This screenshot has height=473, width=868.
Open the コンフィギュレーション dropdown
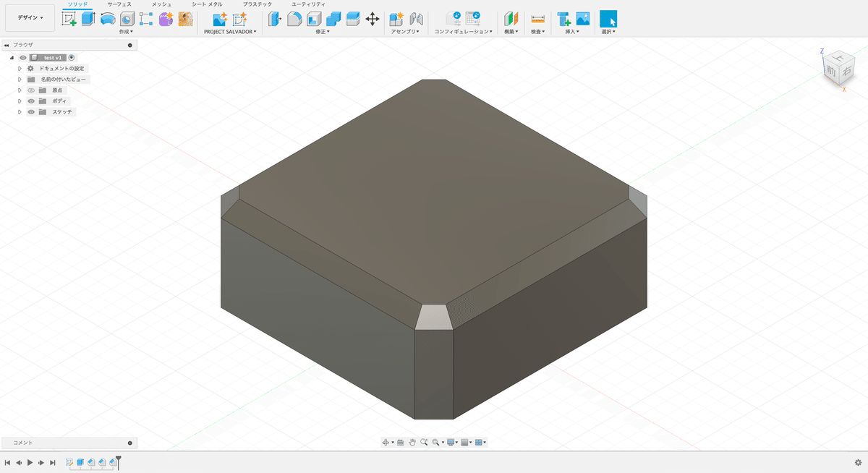point(464,32)
